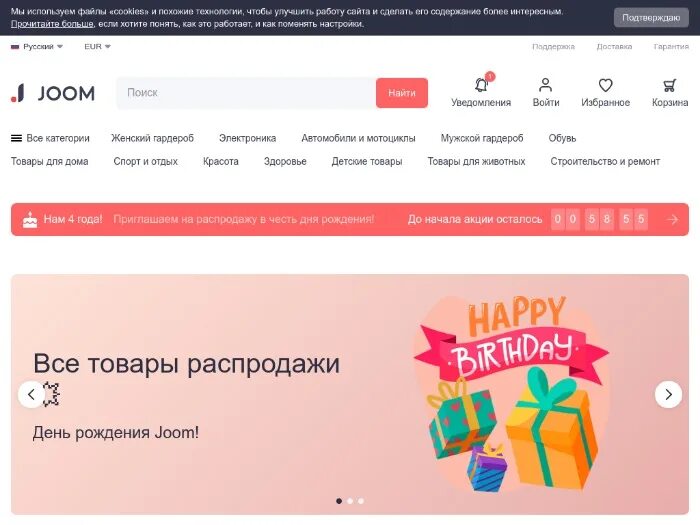Image resolution: width=700 pixels, height=525 pixels.
Task: Click the user profile login icon
Action: [546, 84]
